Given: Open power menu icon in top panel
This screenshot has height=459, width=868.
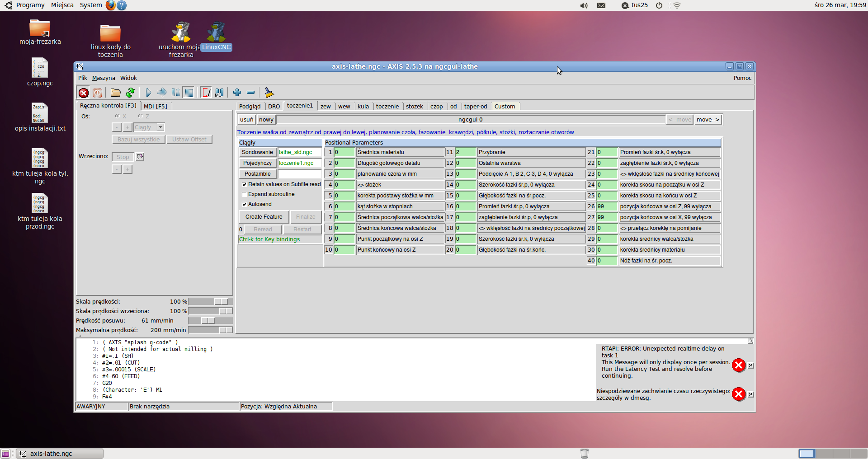Looking at the screenshot, I should [x=659, y=5].
